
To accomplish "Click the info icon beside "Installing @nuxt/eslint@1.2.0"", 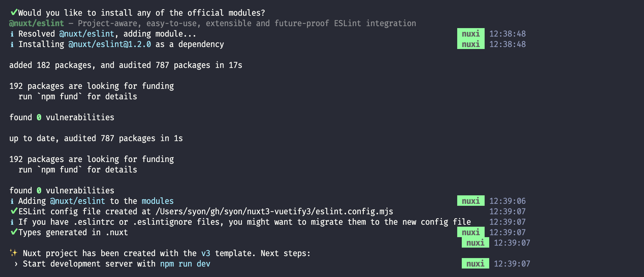I will pyautogui.click(x=12, y=44).
